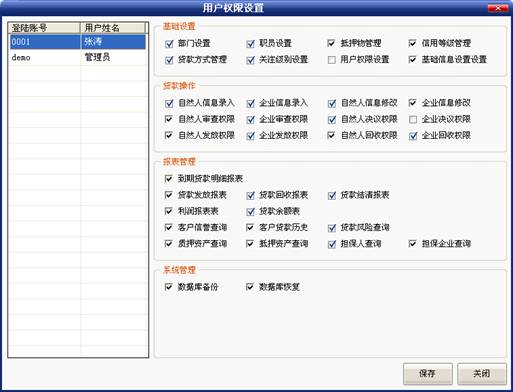Image resolution: width=513 pixels, height=392 pixels.
Task: Toggle the 担保企业查询 checkbox
Action: tap(413, 244)
